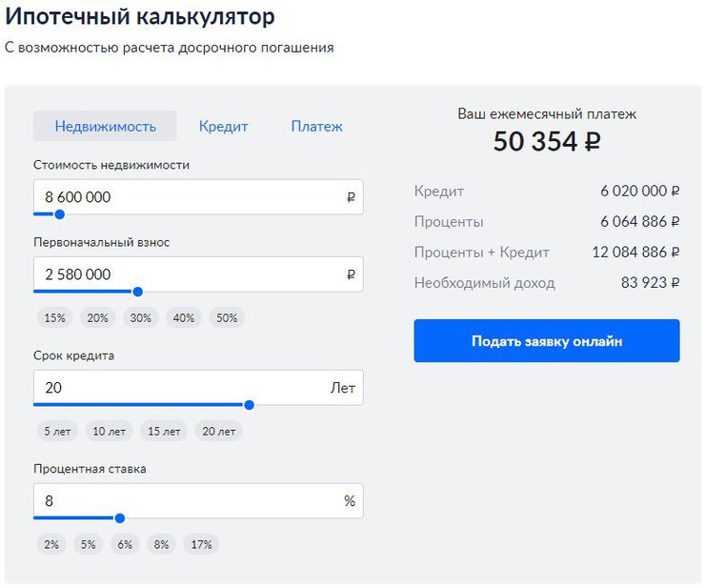Set interest rate preset to 6%

pyautogui.click(x=124, y=545)
